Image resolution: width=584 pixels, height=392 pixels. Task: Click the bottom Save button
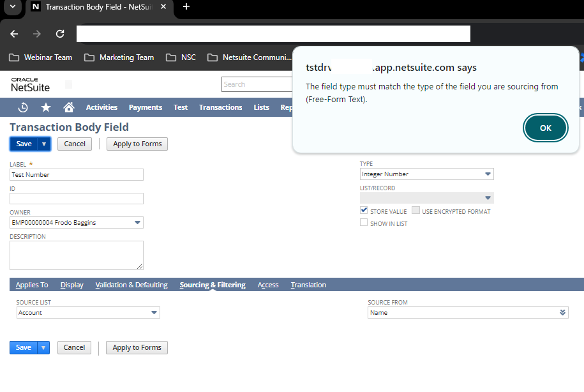[x=24, y=348]
